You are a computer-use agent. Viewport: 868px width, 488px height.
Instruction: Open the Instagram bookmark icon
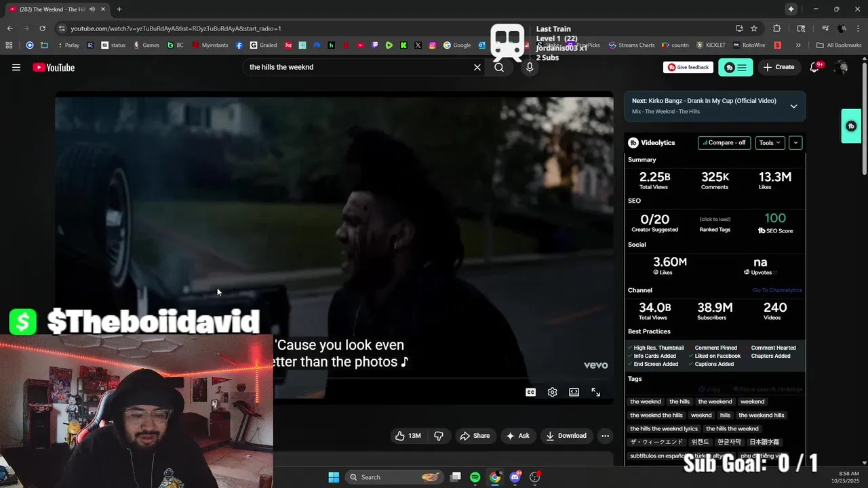coord(433,45)
